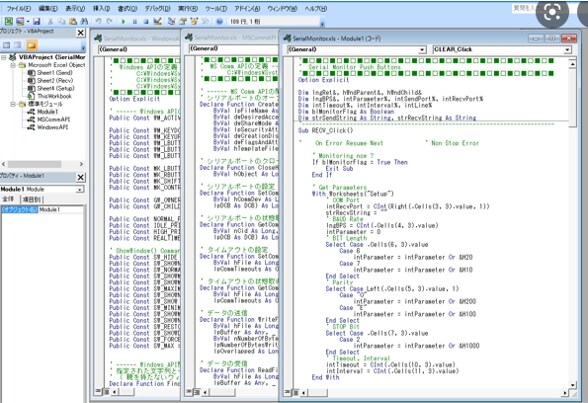Toggle Design Mode icon
588x403 pixels.
pyautogui.click(x=158, y=21)
